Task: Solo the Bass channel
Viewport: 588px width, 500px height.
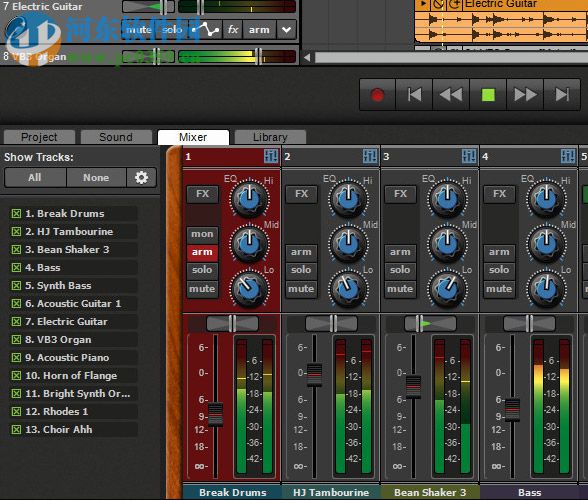Action: pyautogui.click(x=500, y=270)
